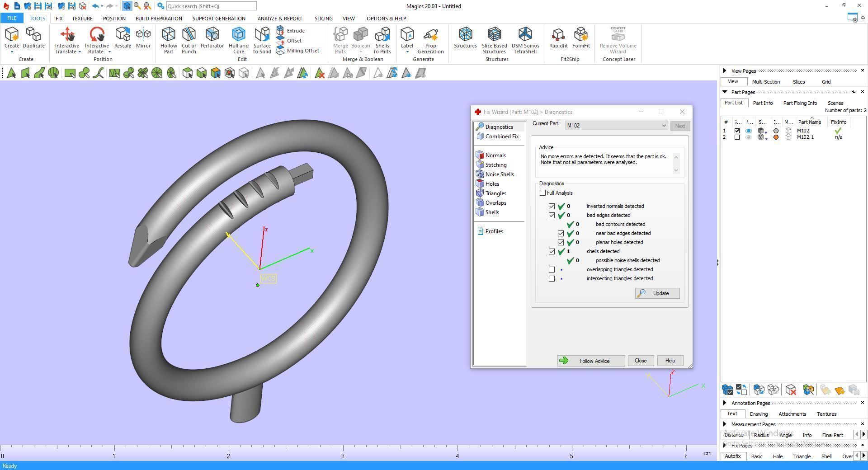Click Close in Fix Wizard

click(641, 361)
